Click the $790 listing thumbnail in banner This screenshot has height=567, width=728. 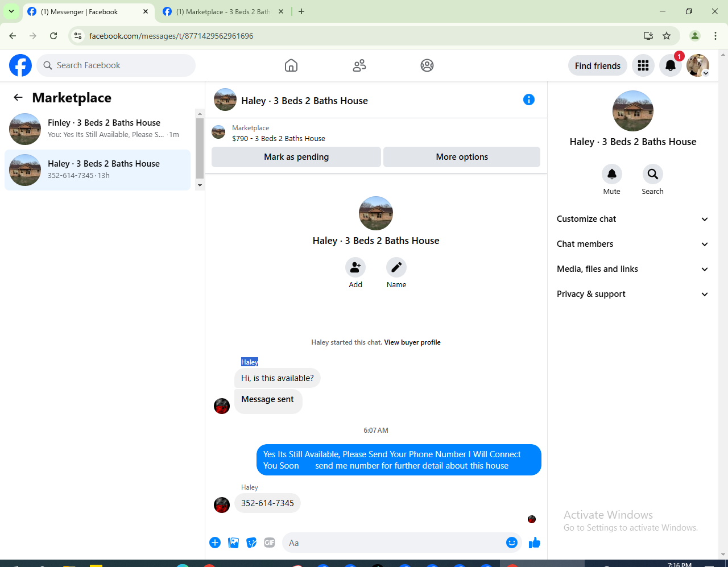click(218, 133)
